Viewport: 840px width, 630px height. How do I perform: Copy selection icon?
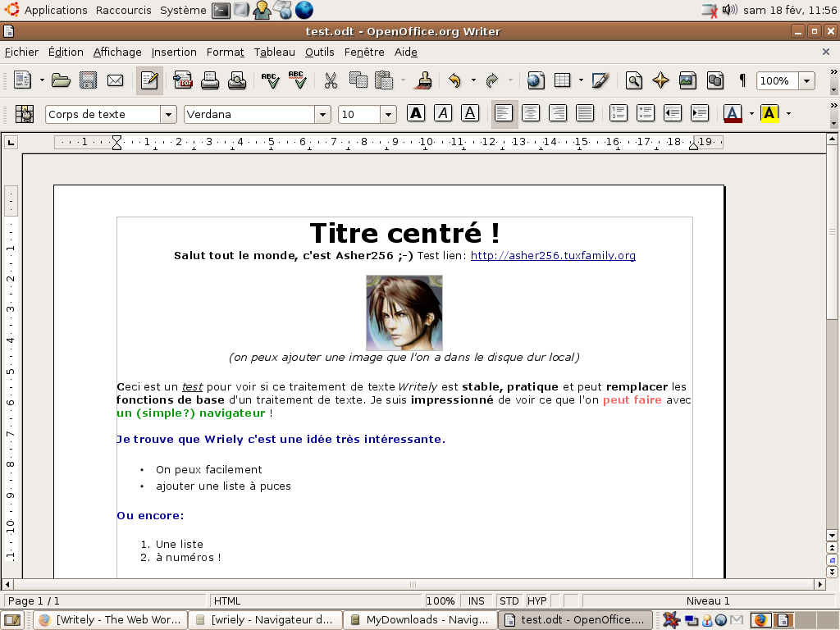[358, 80]
